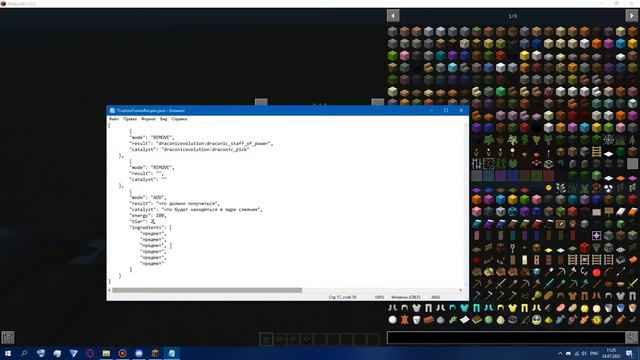Click the item search input field
The width and height of the screenshot is (640, 360).
point(506,338)
